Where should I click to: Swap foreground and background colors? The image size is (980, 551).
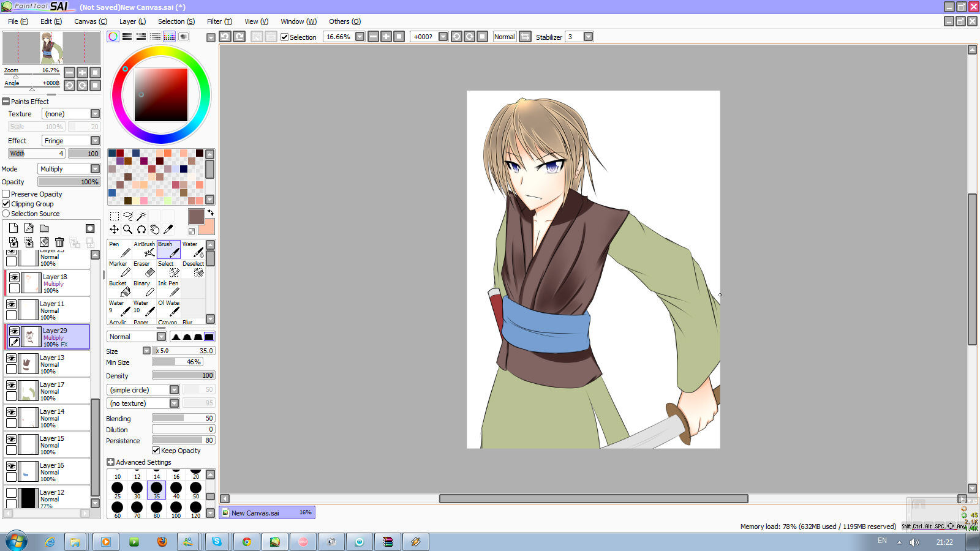click(x=211, y=213)
